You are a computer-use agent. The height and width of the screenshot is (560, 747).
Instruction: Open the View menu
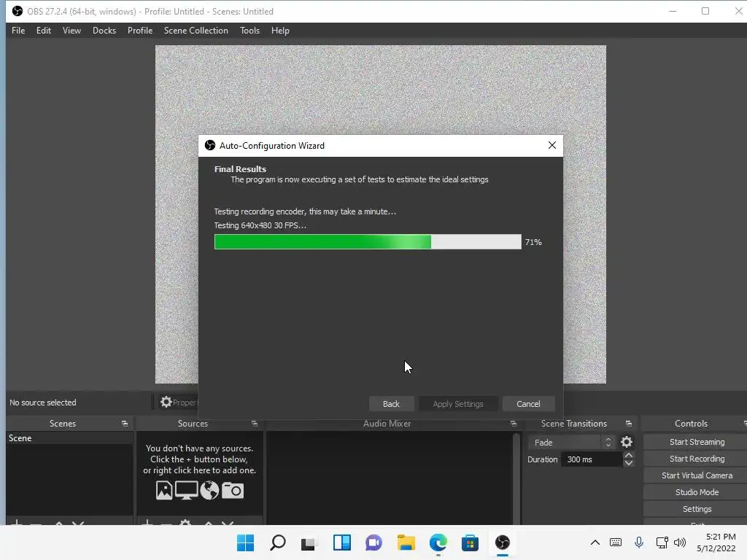(71, 31)
